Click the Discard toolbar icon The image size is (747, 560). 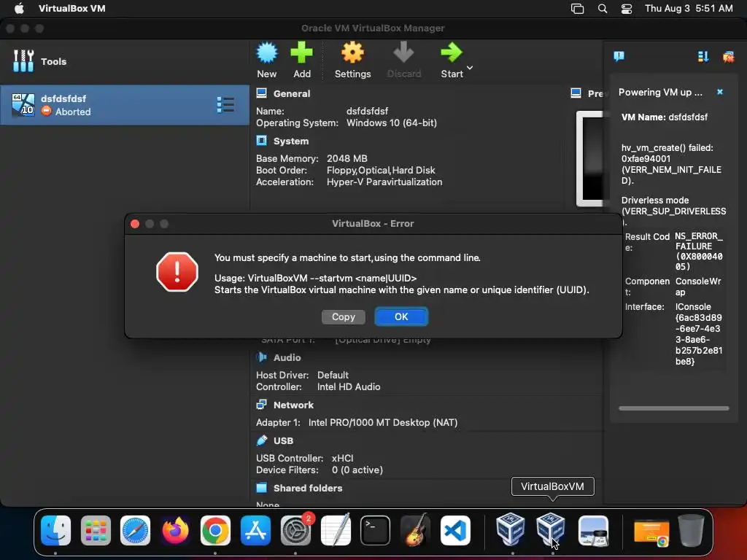403,60
